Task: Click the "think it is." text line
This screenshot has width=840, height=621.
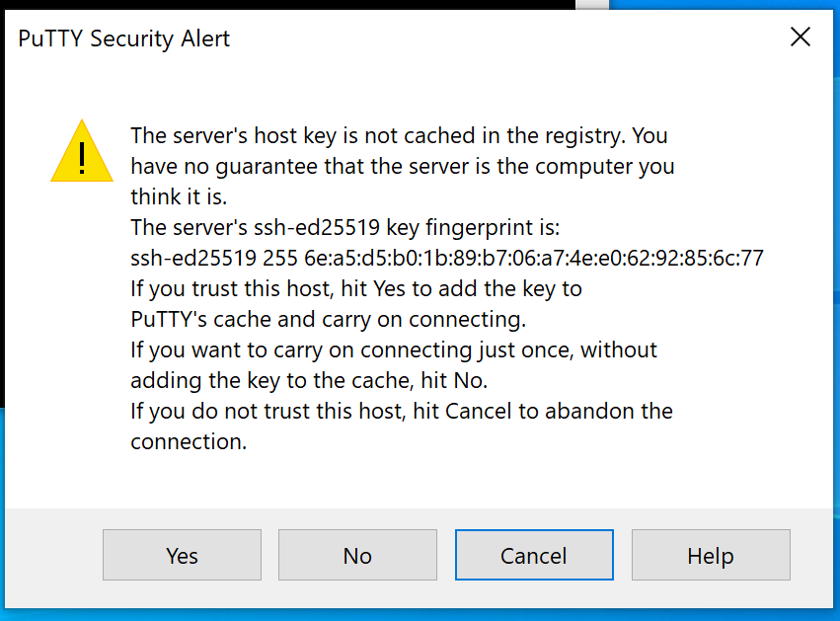Action: point(179,197)
